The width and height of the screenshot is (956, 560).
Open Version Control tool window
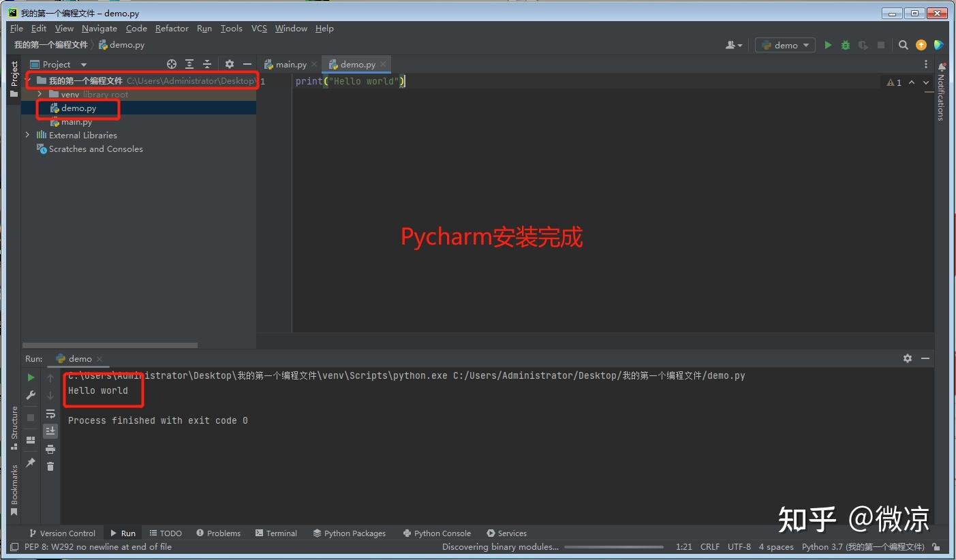pyautogui.click(x=62, y=533)
